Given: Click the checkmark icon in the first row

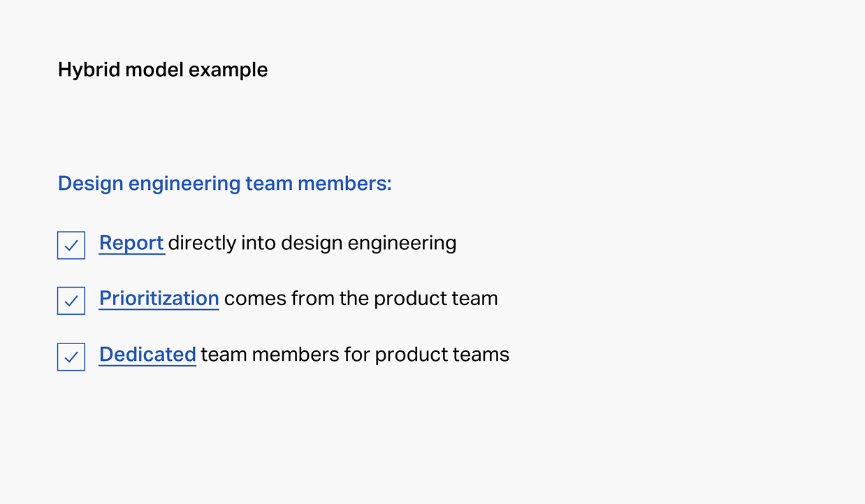Looking at the screenshot, I should [71, 246].
